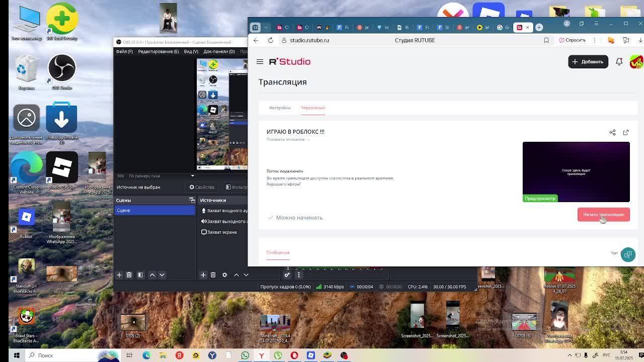
Task: Open the share icon for the stream
Action: coord(612,132)
